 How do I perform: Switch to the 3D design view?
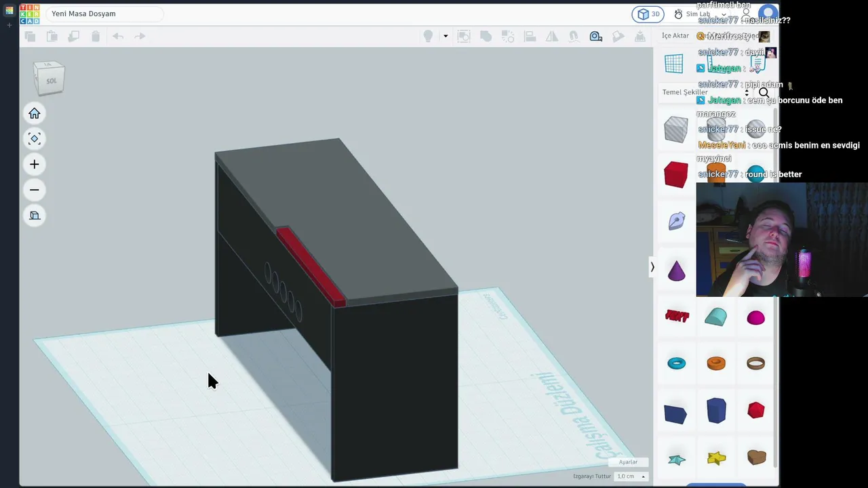(x=648, y=14)
